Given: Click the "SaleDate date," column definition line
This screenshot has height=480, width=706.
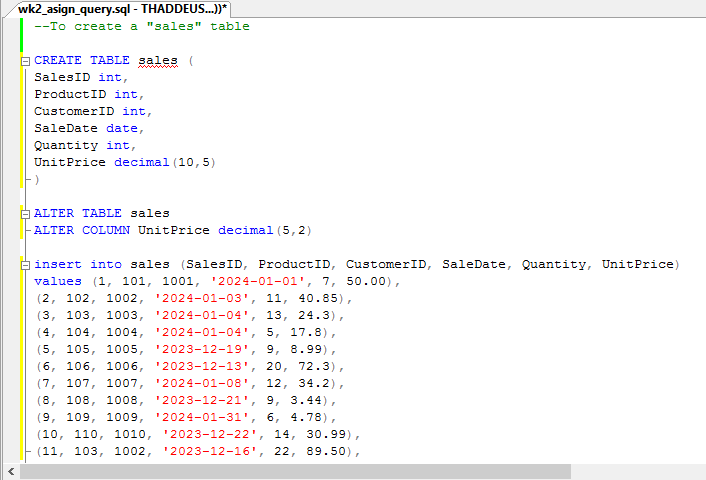Looking at the screenshot, I should (x=89, y=128).
